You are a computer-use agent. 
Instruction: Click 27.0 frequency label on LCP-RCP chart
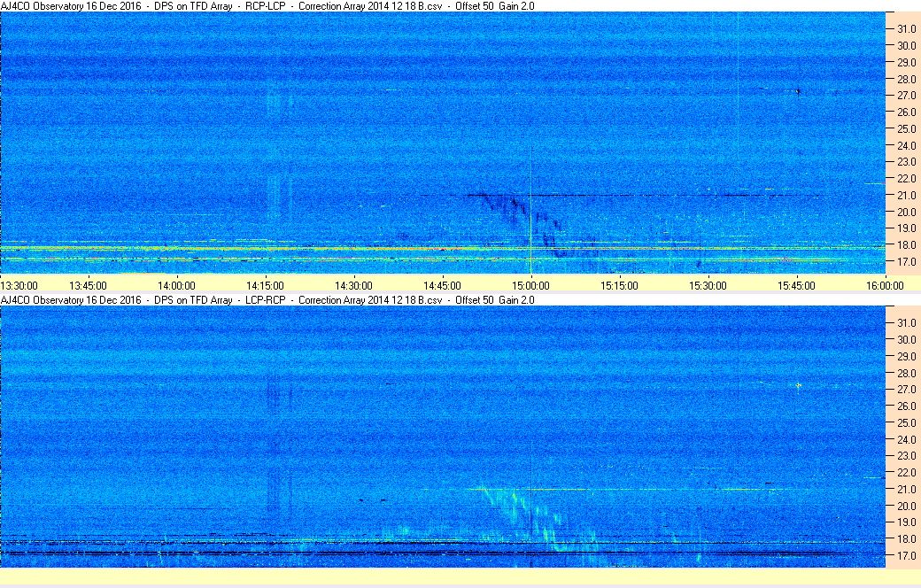(x=906, y=390)
